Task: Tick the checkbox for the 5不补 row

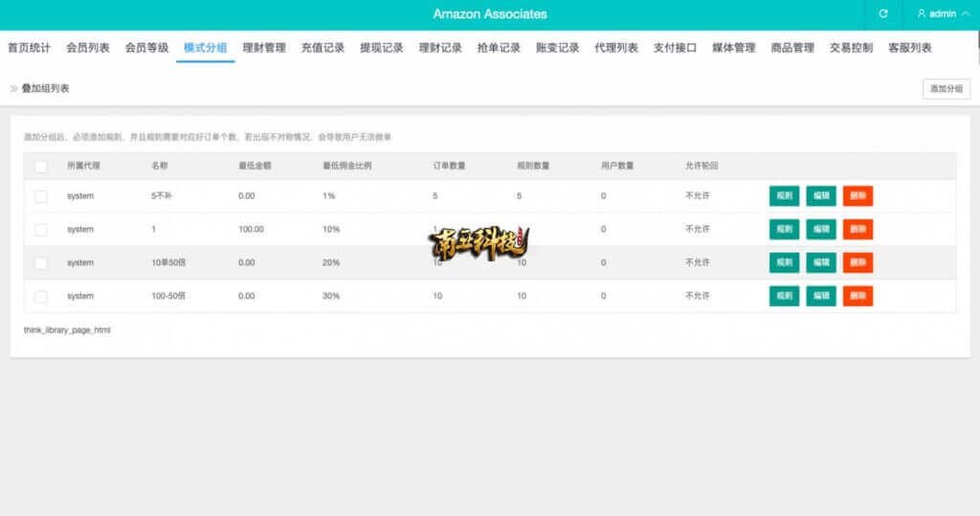Action: point(40,196)
